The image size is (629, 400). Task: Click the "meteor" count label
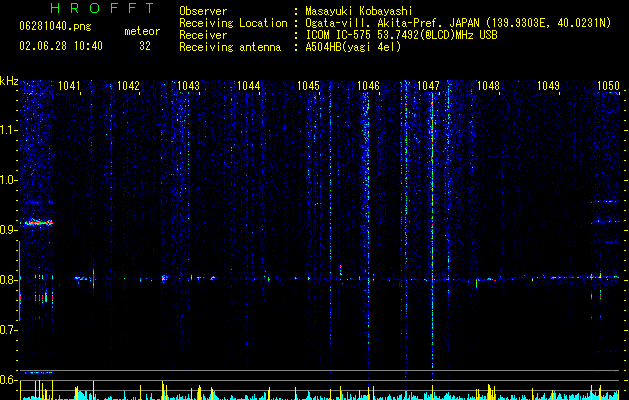(x=142, y=31)
